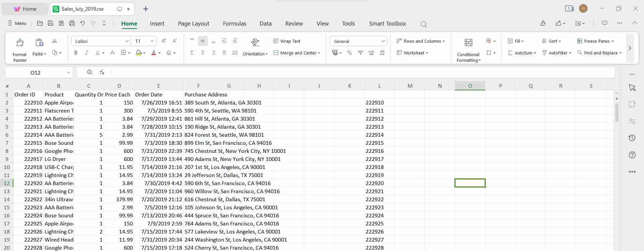Viewport: 644px width, 251px height.
Task: Open the Calibri font name dropdown
Action: [127, 41]
